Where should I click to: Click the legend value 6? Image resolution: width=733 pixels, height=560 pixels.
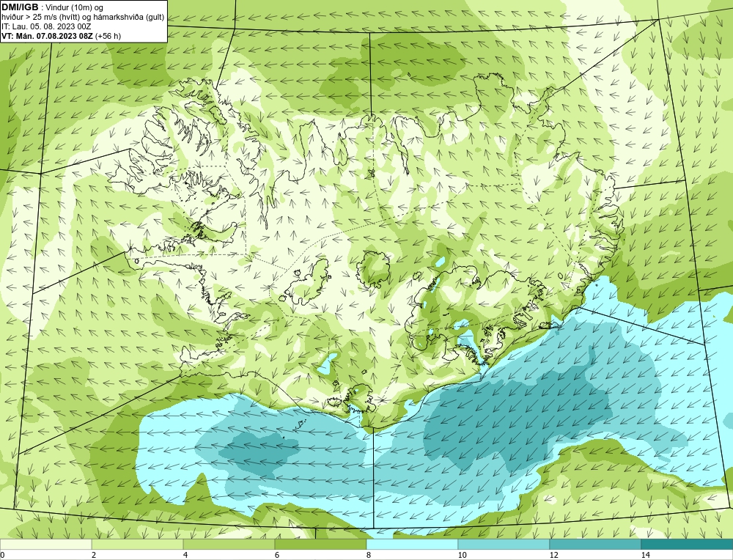click(x=277, y=555)
